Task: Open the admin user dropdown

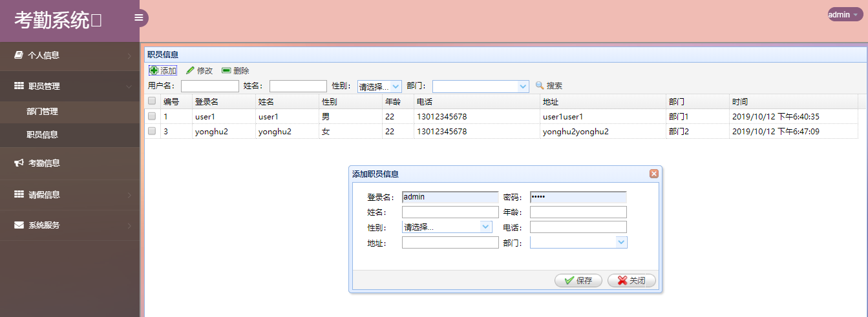Action: pos(845,14)
